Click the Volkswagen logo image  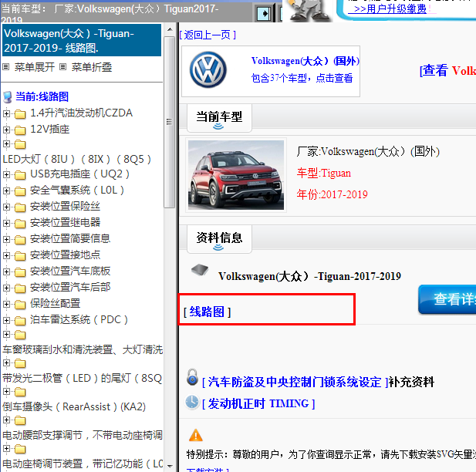click(x=208, y=70)
